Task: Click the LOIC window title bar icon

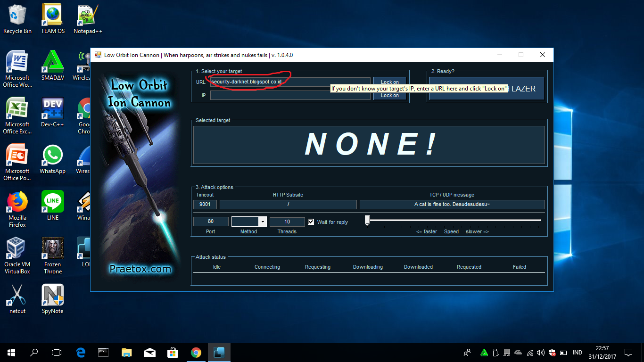Action: [x=98, y=55]
